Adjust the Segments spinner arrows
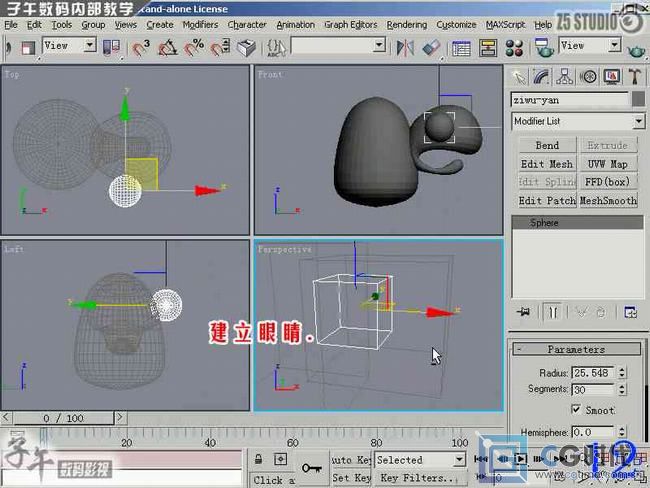The height and width of the screenshot is (488, 650). pyautogui.click(x=622, y=389)
